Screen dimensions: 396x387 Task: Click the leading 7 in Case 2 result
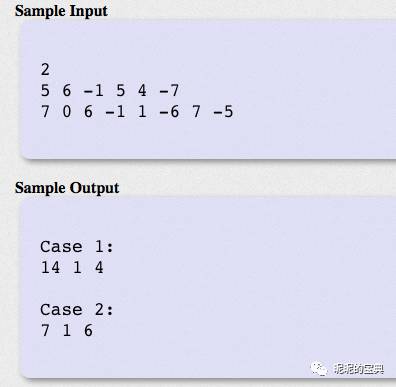point(45,331)
